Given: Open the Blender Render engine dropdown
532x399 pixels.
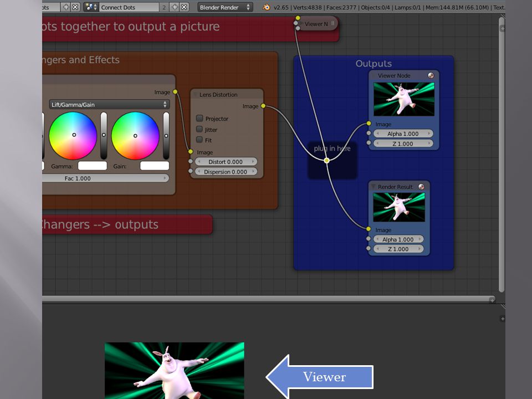Looking at the screenshot, I should click(225, 7).
